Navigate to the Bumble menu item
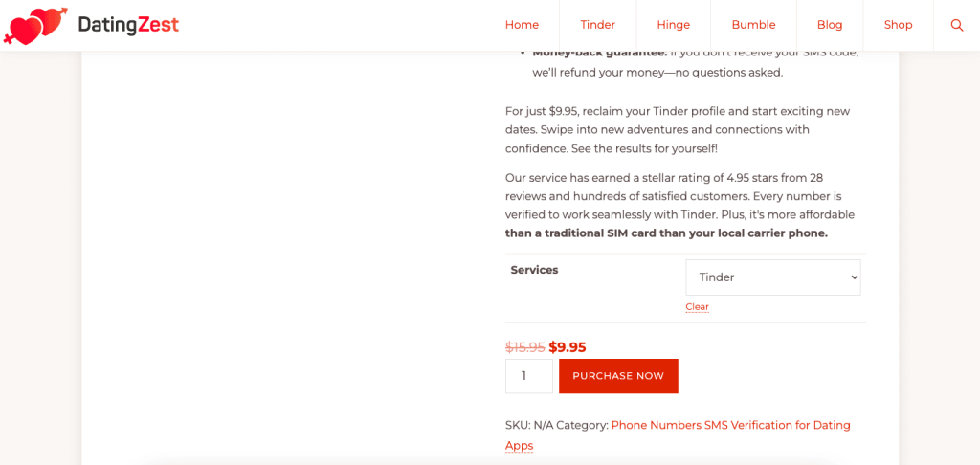 click(x=753, y=25)
